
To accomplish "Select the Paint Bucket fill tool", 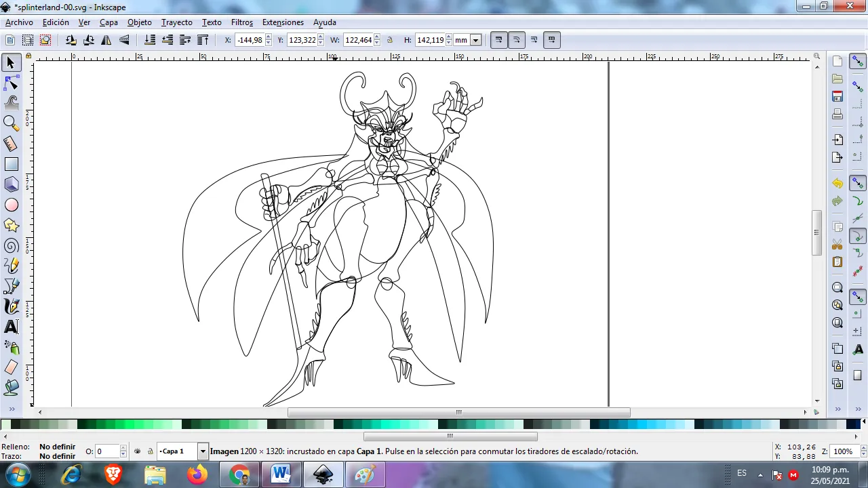I will (11, 388).
